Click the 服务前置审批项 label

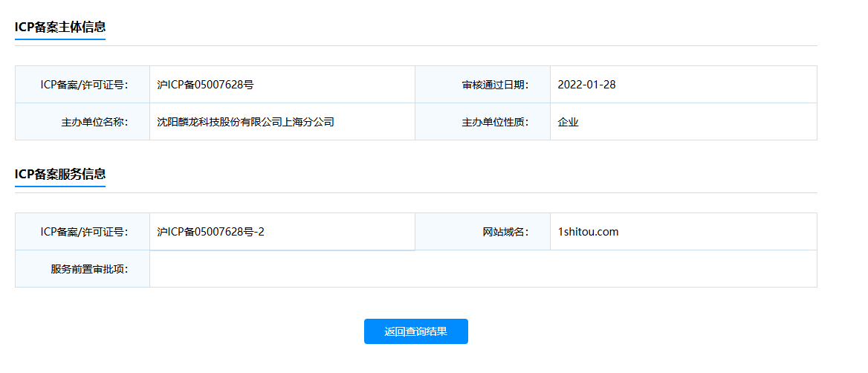coord(90,269)
